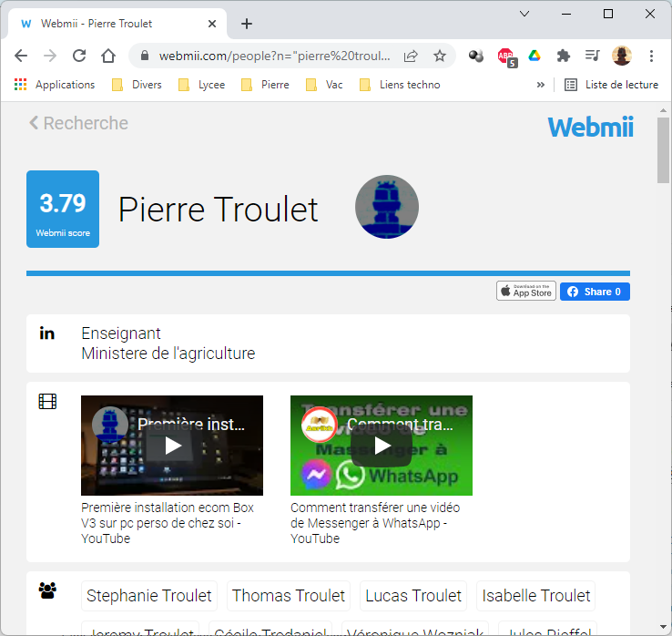Open the Lucas Troulet tag

413,595
